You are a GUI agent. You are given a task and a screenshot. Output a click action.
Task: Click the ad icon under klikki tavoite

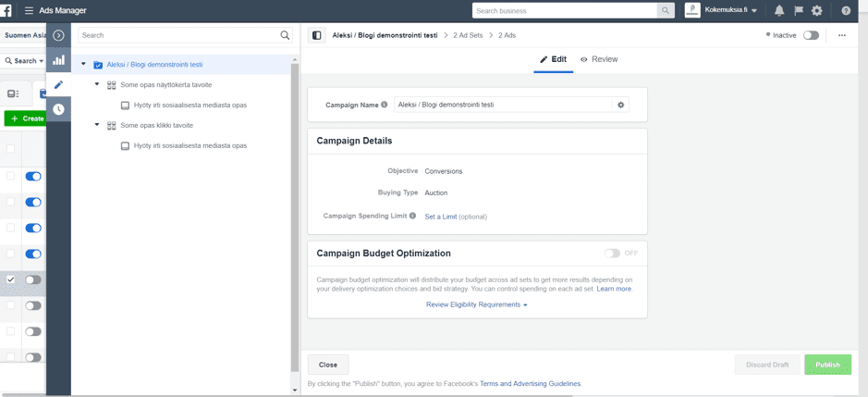[125, 146]
